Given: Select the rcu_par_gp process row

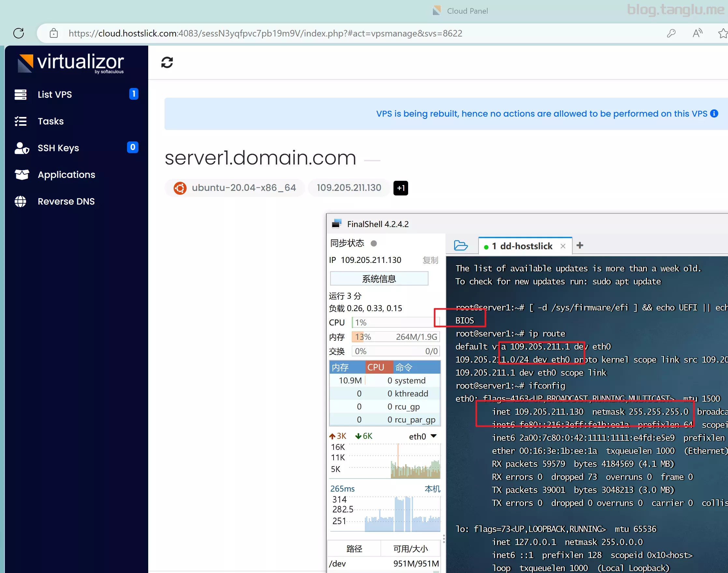Looking at the screenshot, I should click(385, 420).
